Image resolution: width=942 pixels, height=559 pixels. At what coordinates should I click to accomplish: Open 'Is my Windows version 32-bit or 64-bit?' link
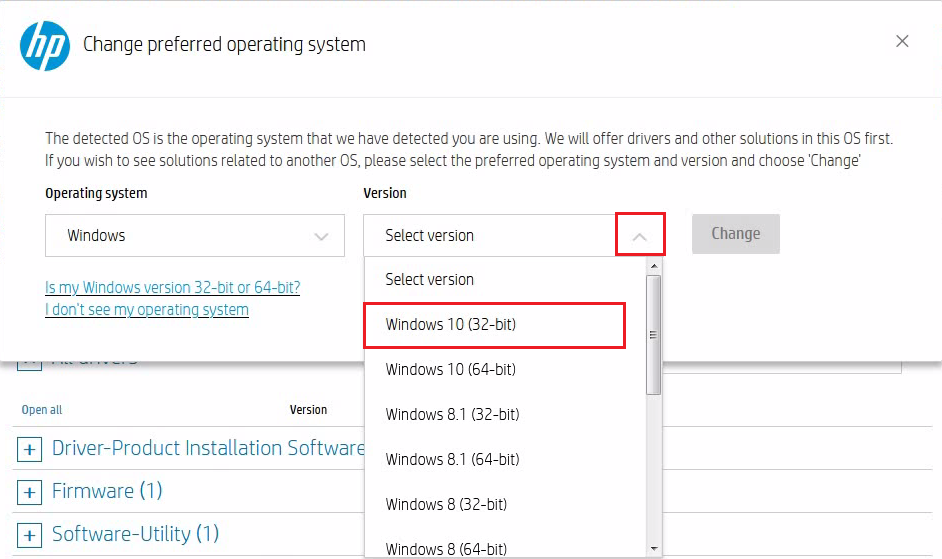pyautogui.click(x=172, y=287)
